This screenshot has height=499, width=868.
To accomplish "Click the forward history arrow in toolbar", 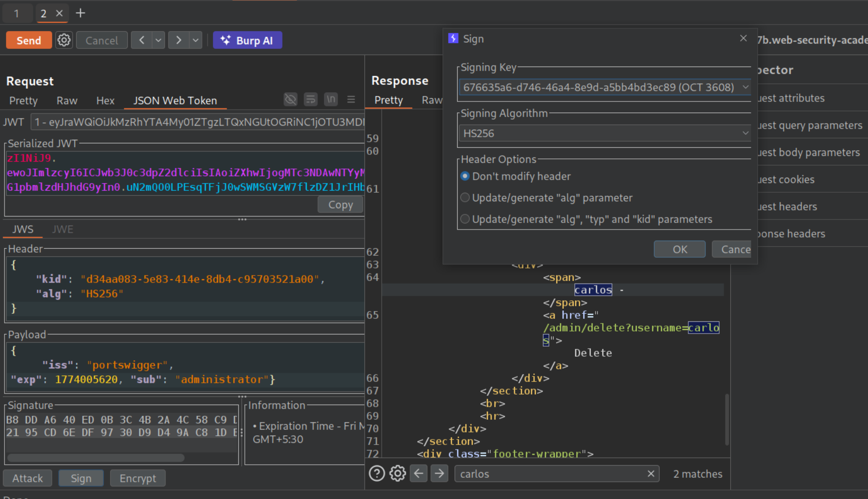I will (179, 40).
